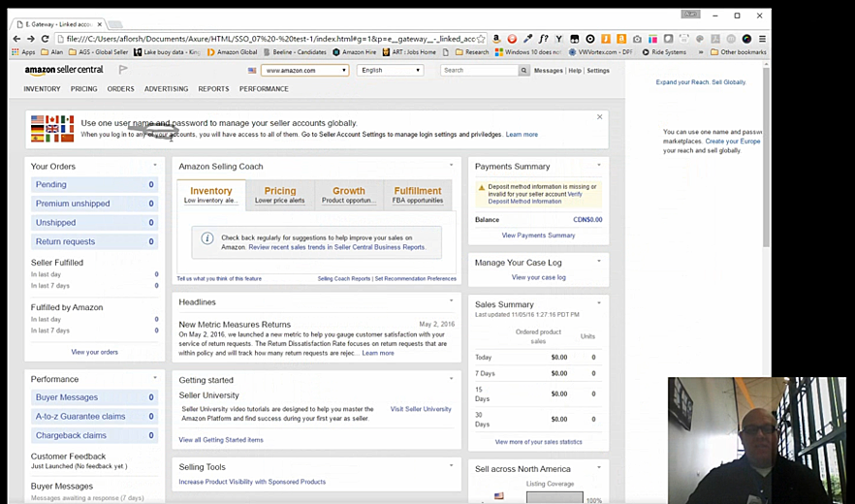Collapse the Headlines panel arrow
Viewport: 855px width, 504px height.
[x=451, y=300]
